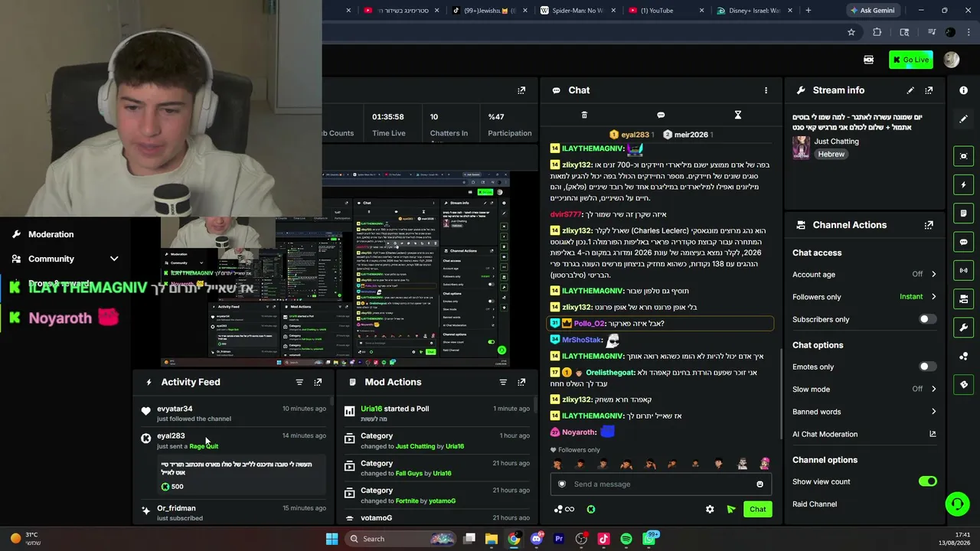Turn off Show view count

tap(927, 481)
